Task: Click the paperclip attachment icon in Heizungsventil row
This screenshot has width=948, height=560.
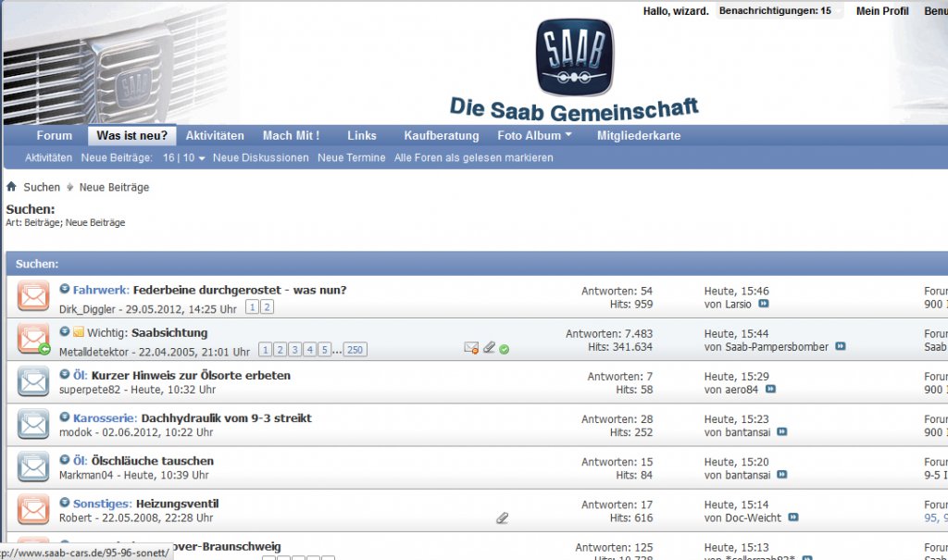Action: point(503,517)
